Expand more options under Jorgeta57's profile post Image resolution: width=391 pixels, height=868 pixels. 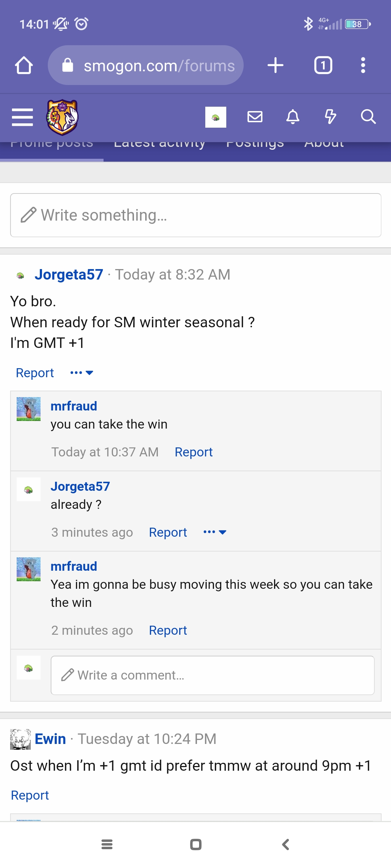pos(82,373)
